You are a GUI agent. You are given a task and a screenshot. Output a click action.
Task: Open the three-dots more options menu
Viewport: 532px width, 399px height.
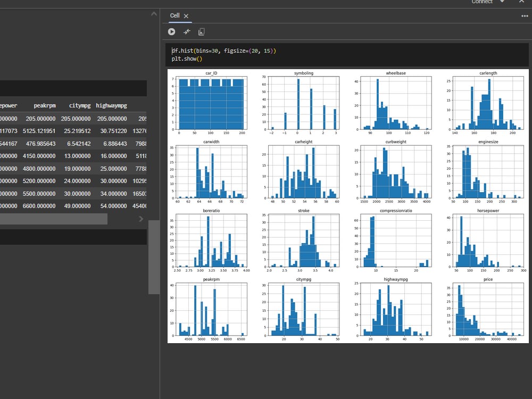[525, 16]
